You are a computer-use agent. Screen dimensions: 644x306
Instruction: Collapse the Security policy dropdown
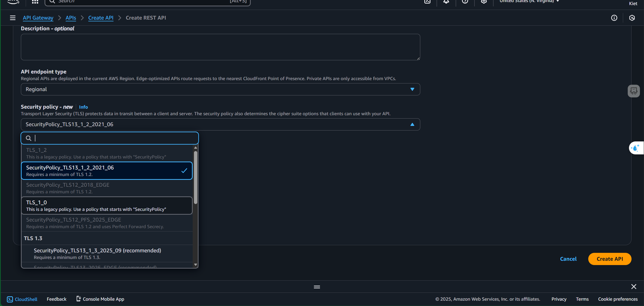tap(412, 124)
